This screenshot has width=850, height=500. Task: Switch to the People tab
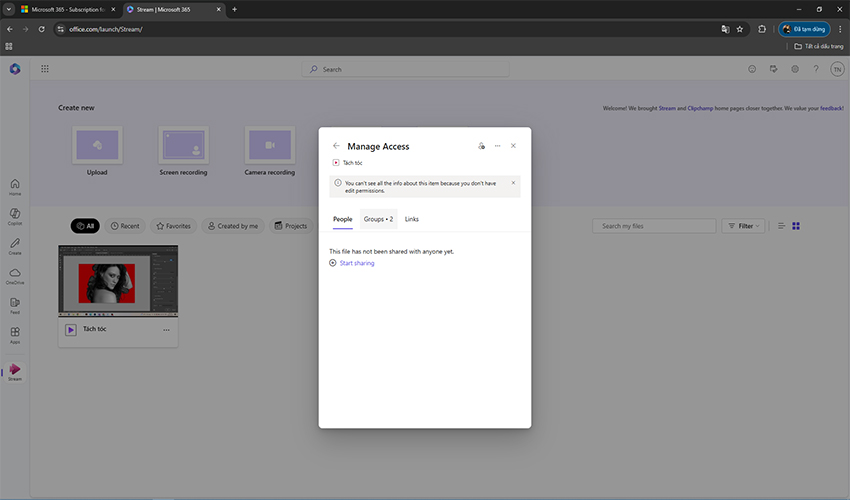click(x=343, y=219)
